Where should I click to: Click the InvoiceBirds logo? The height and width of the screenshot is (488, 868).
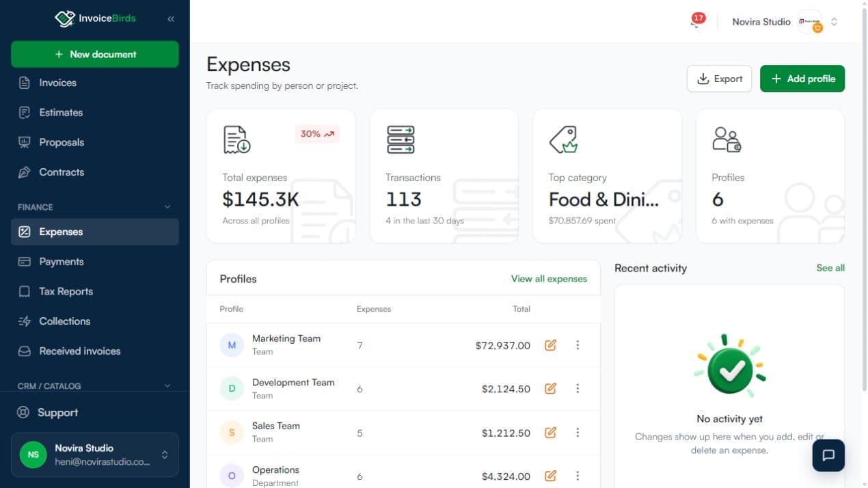[95, 18]
